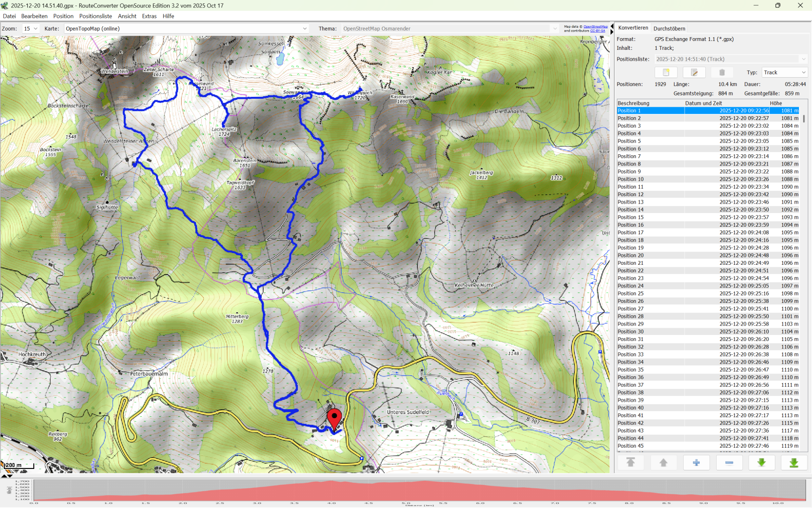
Task: Click the green move-down arrow button
Action: pyautogui.click(x=761, y=463)
